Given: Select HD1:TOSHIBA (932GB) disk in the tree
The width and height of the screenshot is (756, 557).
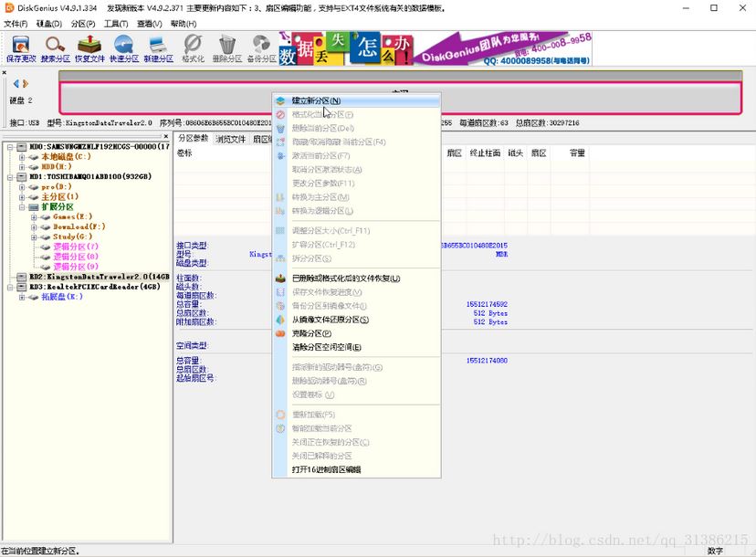Looking at the screenshot, I should coord(90,176).
